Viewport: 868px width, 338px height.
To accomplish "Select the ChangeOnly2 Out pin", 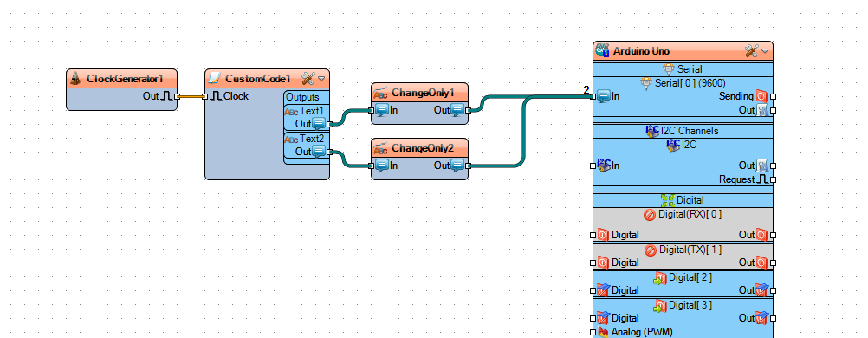I will click(x=457, y=166).
